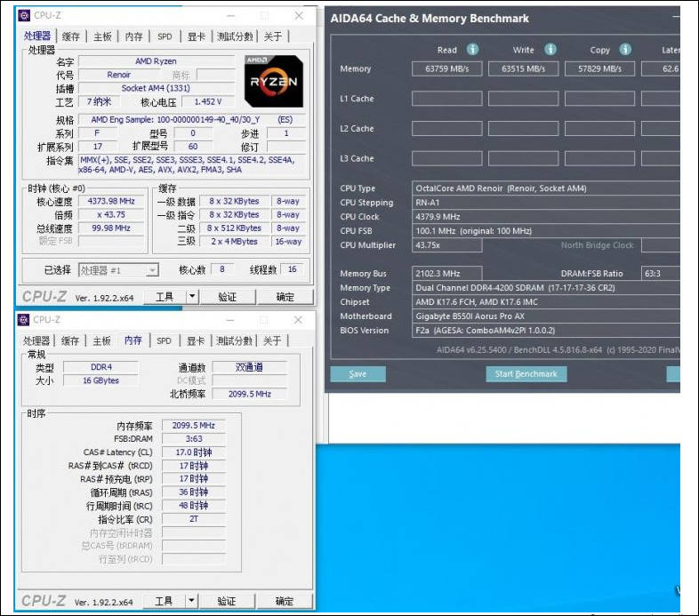The image size is (699, 616).
Task: Open SPD tab in bottom CPU-Z window
Action: 164,341
